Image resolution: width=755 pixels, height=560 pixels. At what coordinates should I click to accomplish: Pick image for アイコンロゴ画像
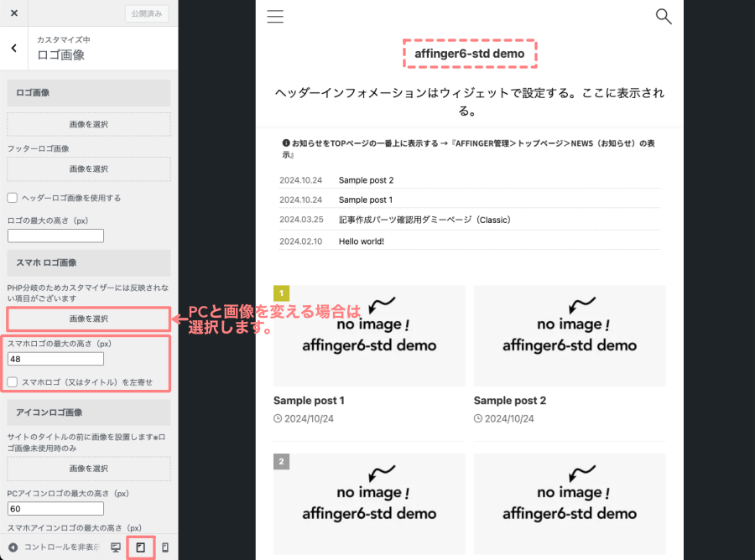pos(89,469)
